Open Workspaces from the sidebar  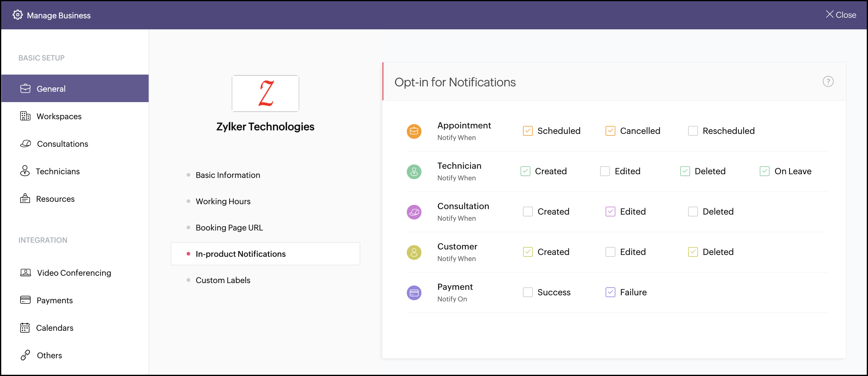pos(59,116)
